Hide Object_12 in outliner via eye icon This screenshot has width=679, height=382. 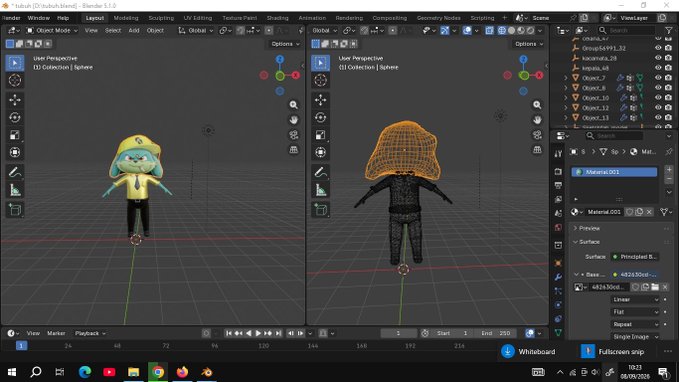tap(658, 107)
